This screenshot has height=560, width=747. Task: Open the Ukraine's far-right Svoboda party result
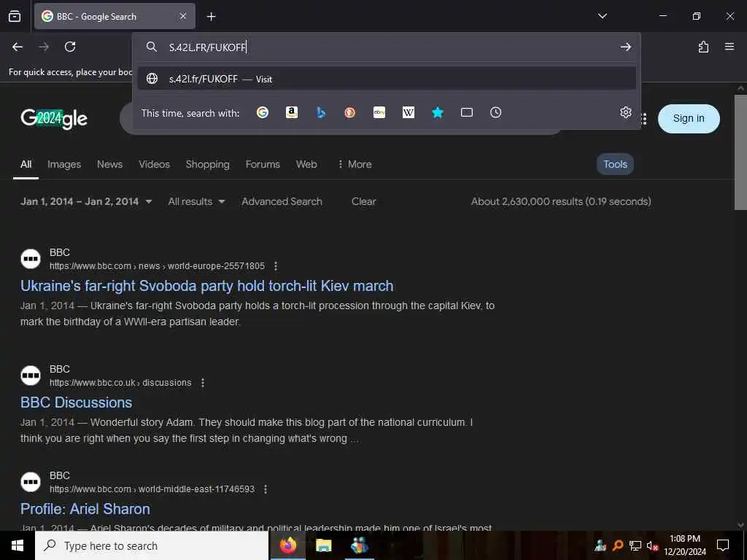(206, 286)
